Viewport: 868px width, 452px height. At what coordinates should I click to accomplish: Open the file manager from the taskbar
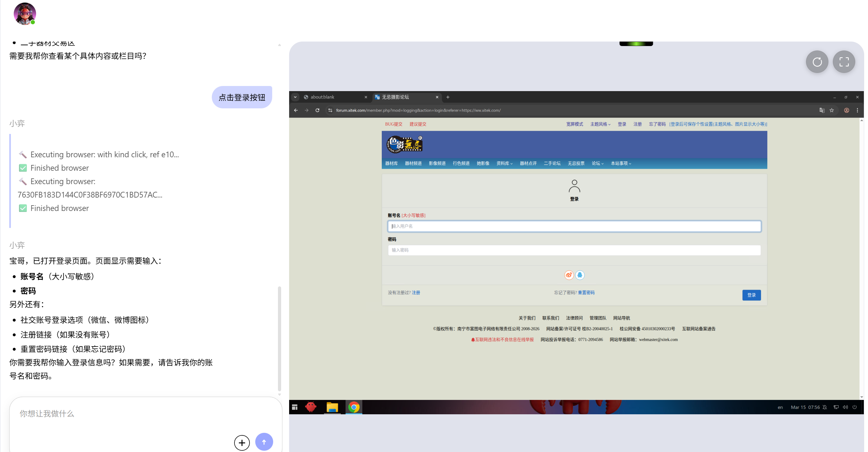pos(332,407)
